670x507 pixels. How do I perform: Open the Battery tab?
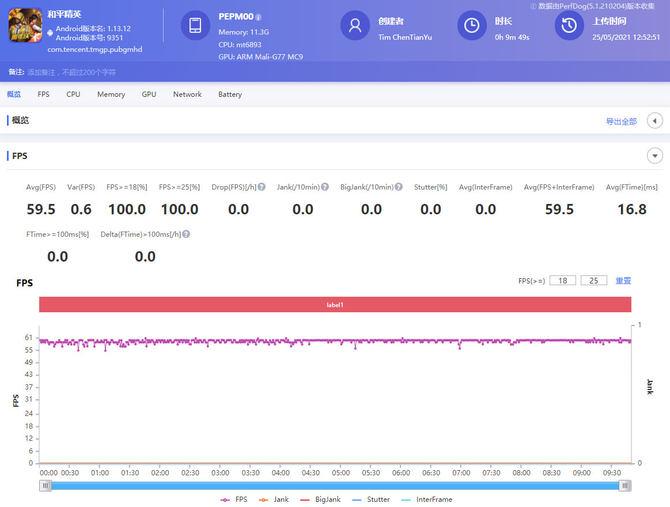click(x=230, y=94)
